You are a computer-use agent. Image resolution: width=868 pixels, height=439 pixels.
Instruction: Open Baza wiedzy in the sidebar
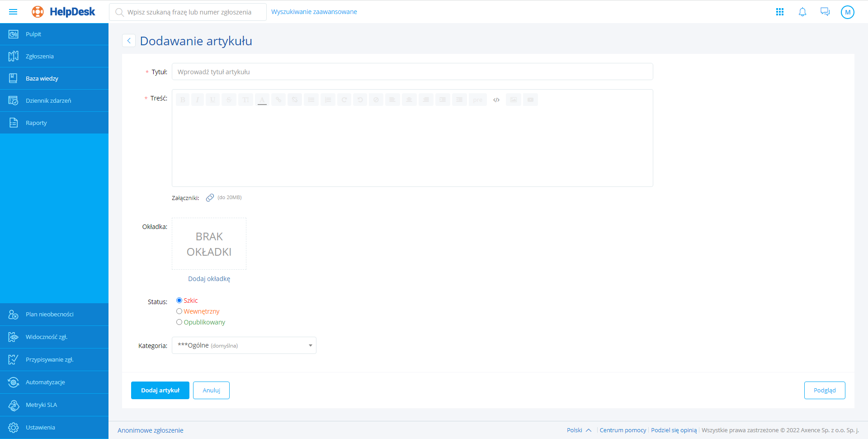pyautogui.click(x=42, y=78)
